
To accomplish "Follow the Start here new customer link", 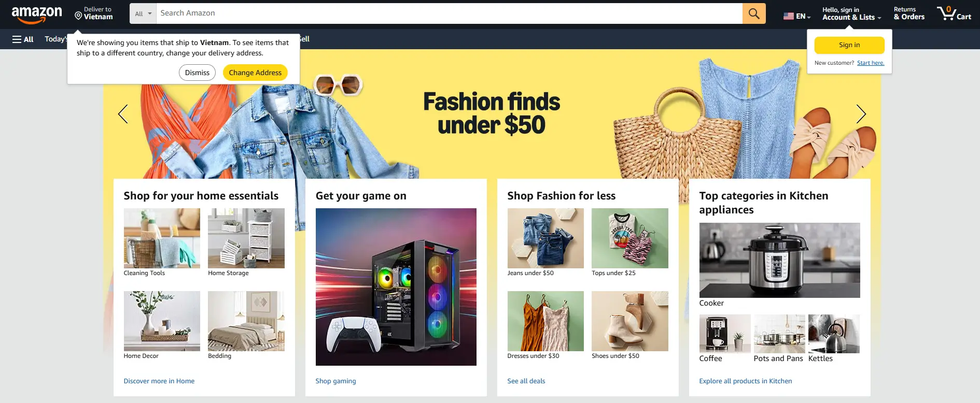I will click(871, 63).
